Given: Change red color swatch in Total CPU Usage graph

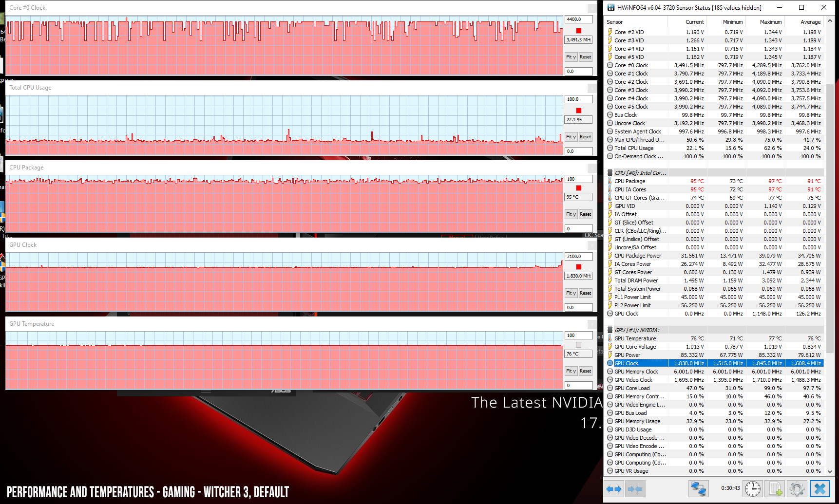Looking at the screenshot, I should [579, 111].
